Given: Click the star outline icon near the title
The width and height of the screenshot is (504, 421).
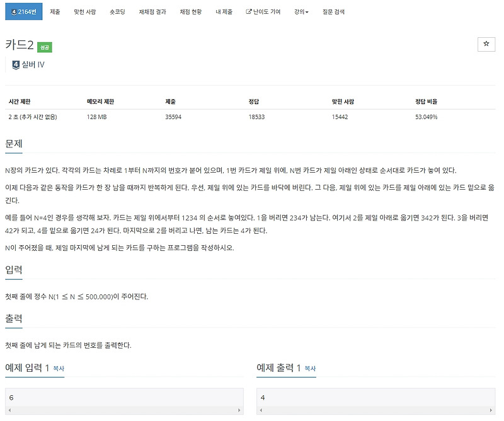Looking at the screenshot, I should click(486, 43).
